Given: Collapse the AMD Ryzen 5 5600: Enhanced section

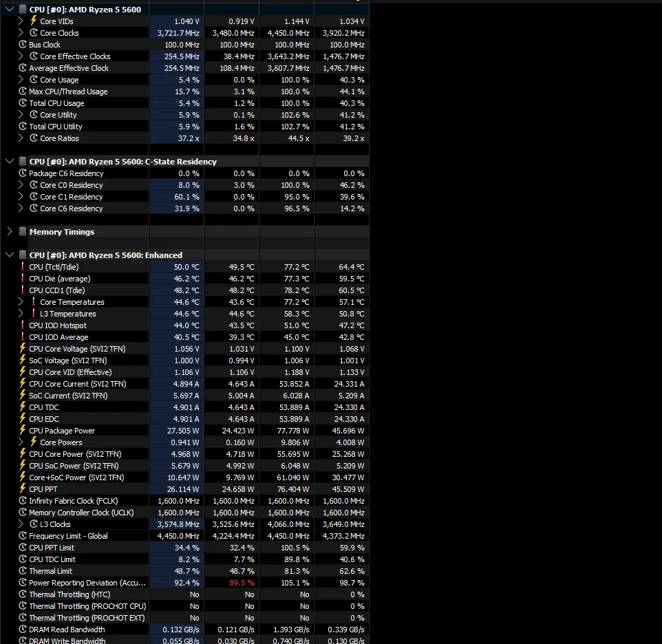Looking at the screenshot, I should 10,255.
